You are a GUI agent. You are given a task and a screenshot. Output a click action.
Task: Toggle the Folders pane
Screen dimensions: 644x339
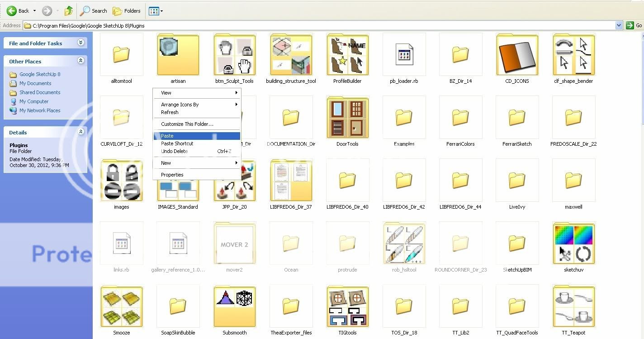(x=127, y=10)
